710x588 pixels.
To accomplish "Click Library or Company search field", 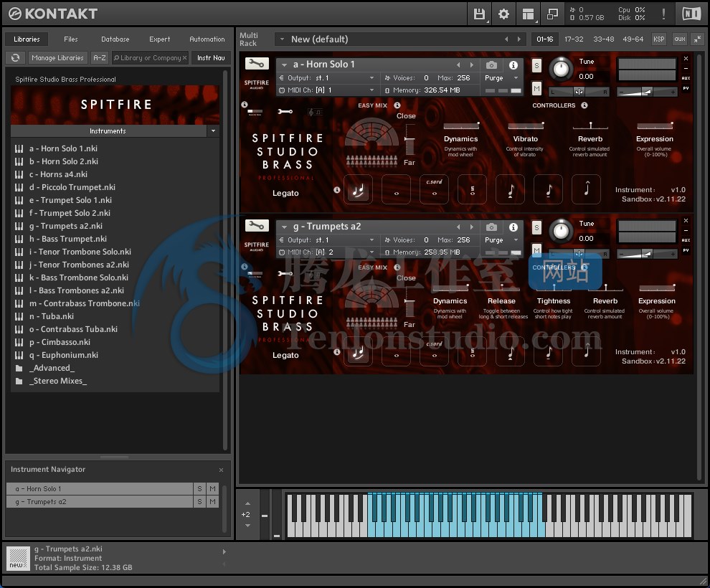I will point(150,58).
